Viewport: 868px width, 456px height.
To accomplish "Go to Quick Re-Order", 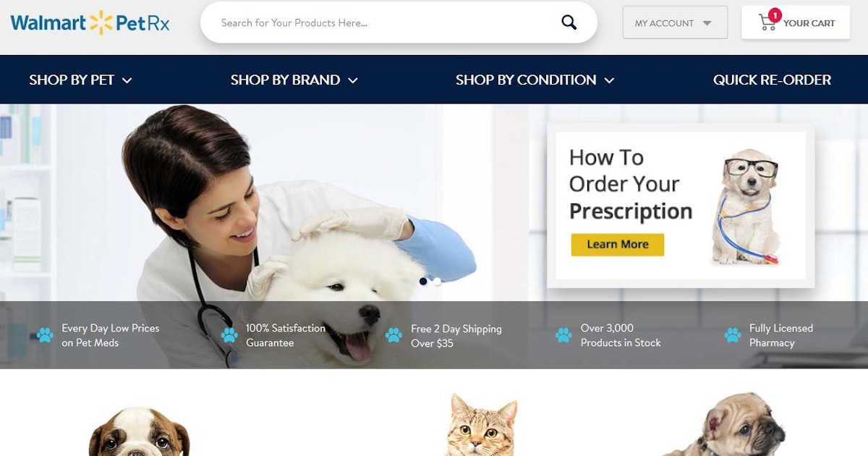I will (x=772, y=80).
